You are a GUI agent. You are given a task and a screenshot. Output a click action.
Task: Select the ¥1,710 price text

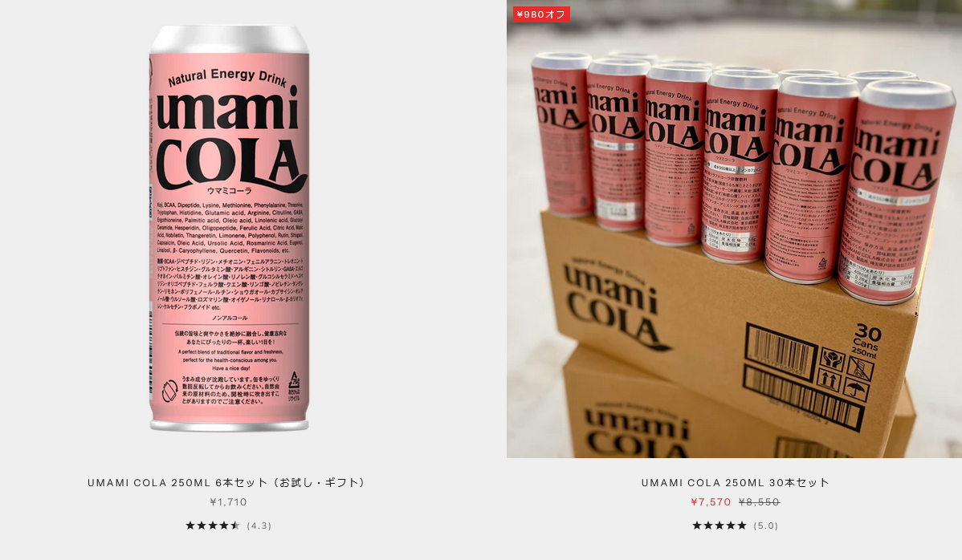pos(228,501)
